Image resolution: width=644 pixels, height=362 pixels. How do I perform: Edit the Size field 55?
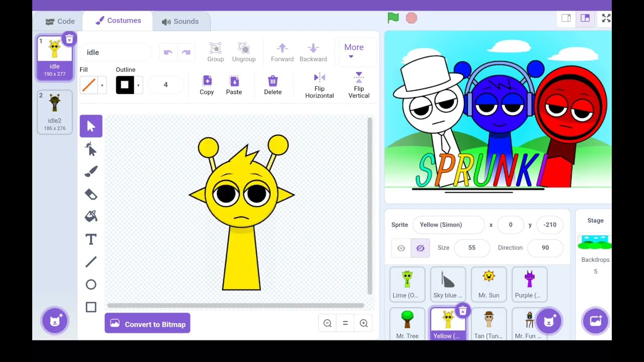471,247
